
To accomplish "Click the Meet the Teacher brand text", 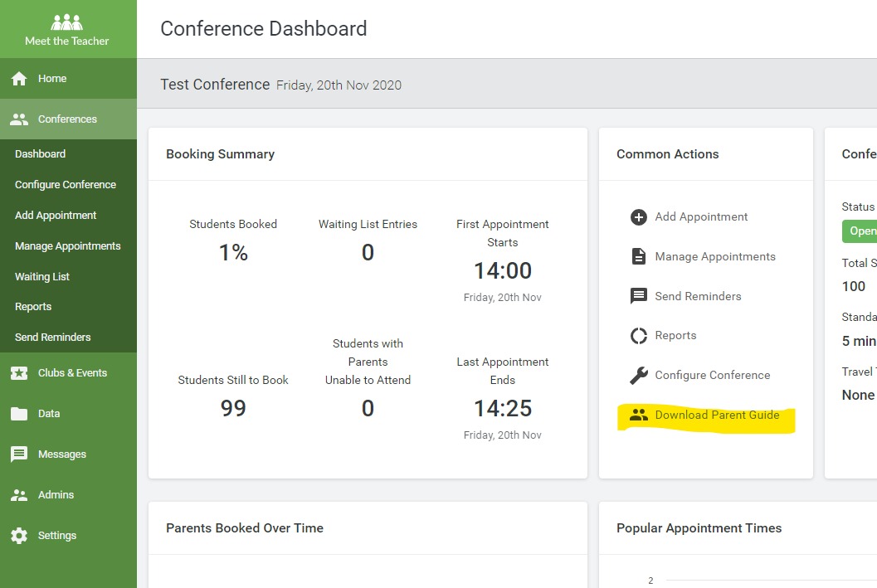I will pos(66,41).
